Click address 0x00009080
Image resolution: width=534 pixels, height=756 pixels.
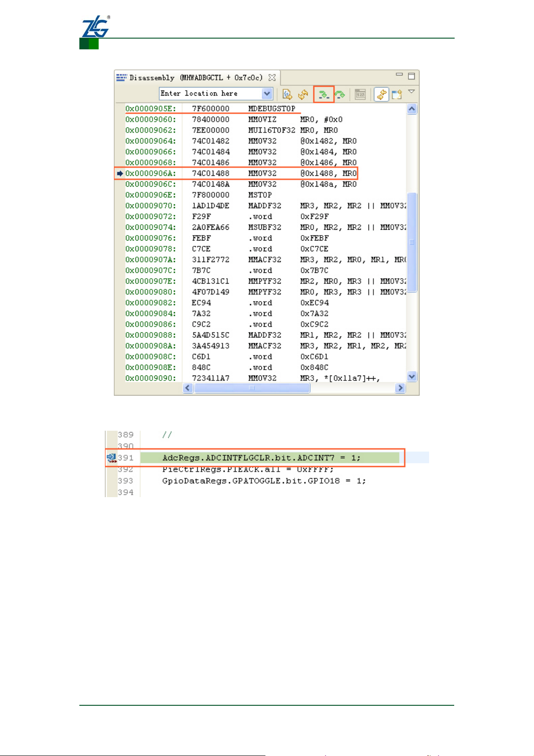tap(151, 292)
